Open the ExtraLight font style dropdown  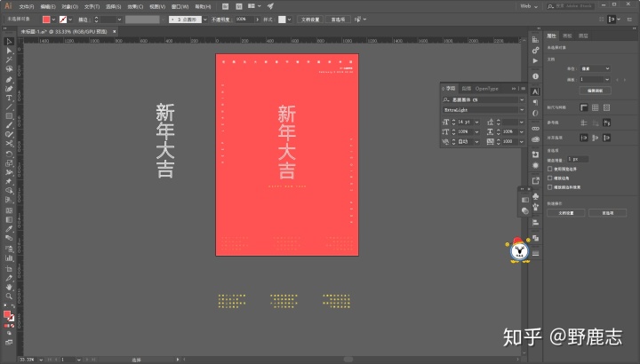522,110
